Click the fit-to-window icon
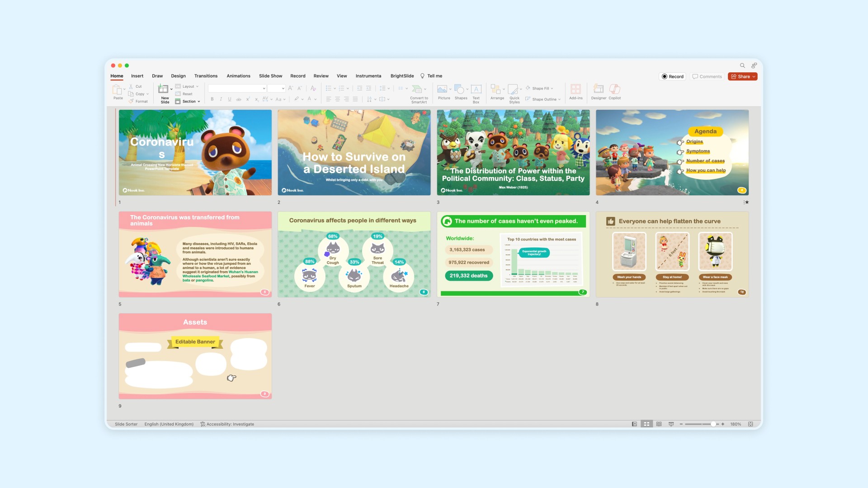Screen dimensions: 868x488 (x=750, y=424)
